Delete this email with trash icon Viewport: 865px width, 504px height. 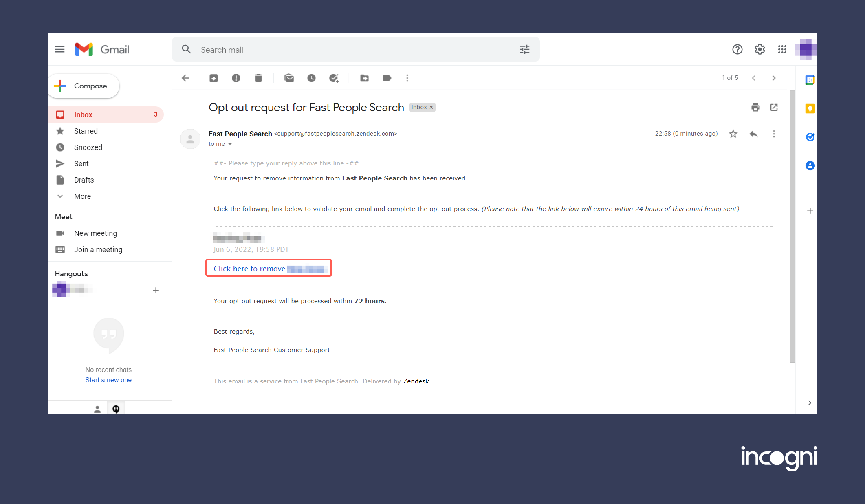click(x=258, y=78)
